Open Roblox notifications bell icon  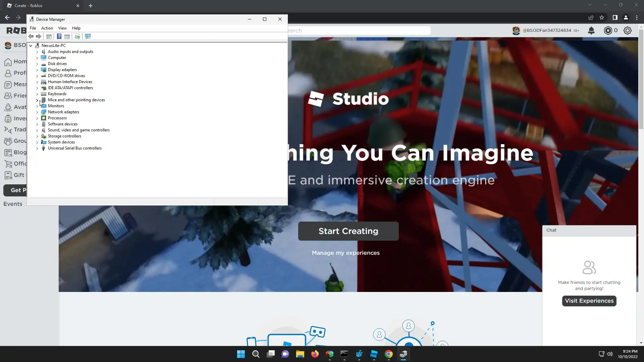[x=591, y=31]
